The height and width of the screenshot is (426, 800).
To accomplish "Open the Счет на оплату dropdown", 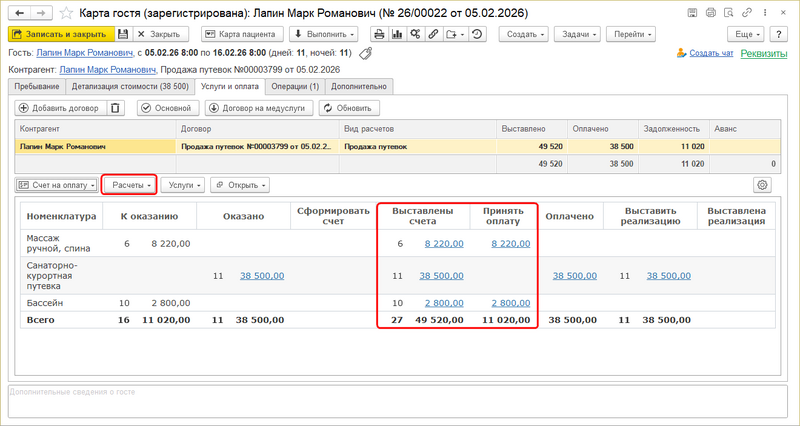I will click(x=57, y=185).
